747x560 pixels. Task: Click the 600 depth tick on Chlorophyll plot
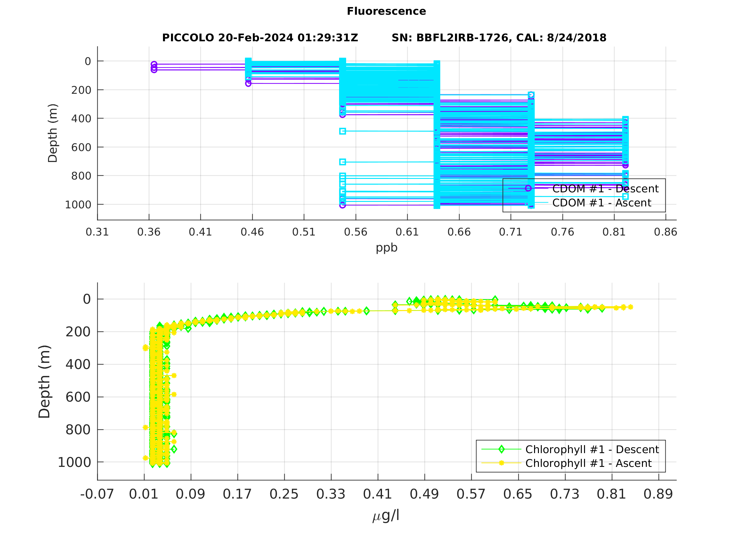pyautogui.click(x=78, y=397)
